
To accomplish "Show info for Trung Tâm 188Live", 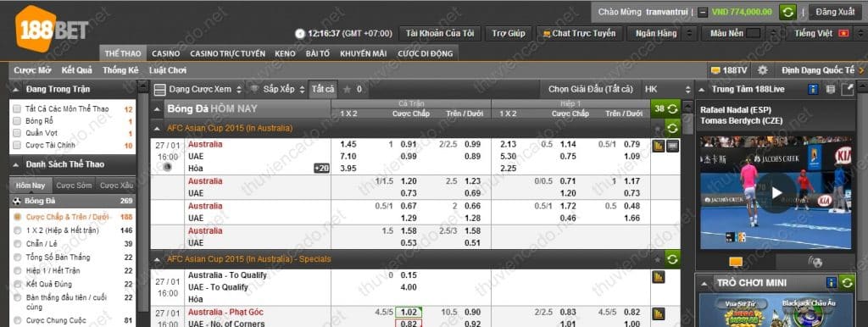I will (x=813, y=89).
